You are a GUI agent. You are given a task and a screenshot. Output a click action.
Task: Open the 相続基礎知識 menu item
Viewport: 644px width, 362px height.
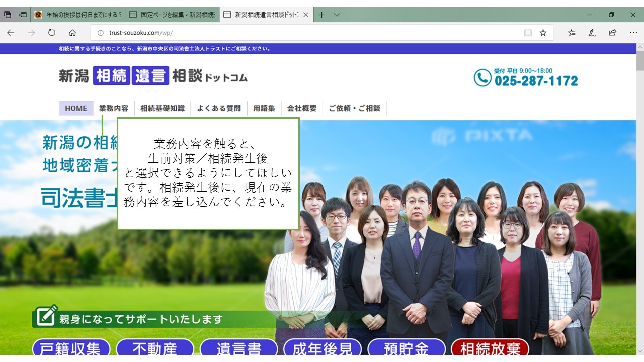tap(163, 108)
